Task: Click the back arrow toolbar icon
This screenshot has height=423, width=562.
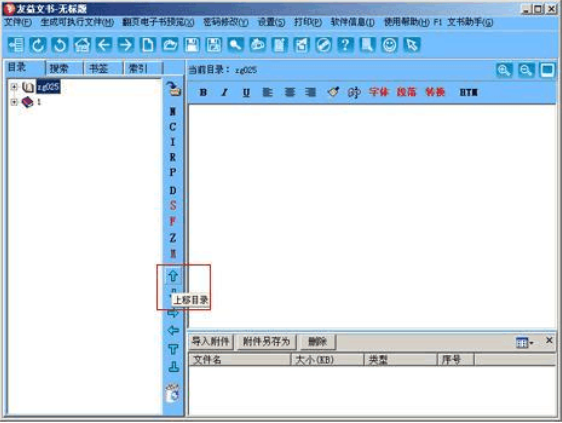Action: pyautogui.click(x=104, y=45)
